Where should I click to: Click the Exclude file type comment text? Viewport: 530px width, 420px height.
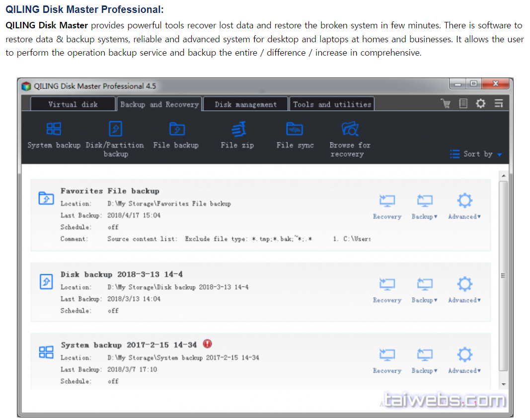[248, 239]
